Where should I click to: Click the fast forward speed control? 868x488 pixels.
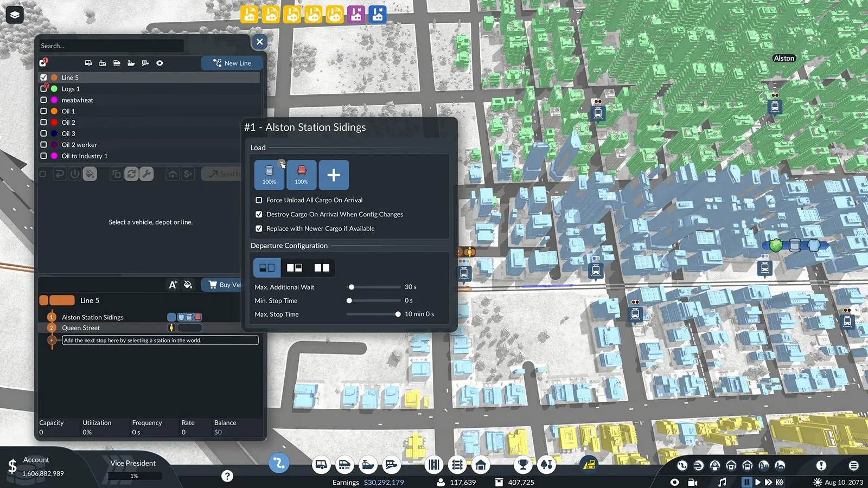click(x=768, y=481)
